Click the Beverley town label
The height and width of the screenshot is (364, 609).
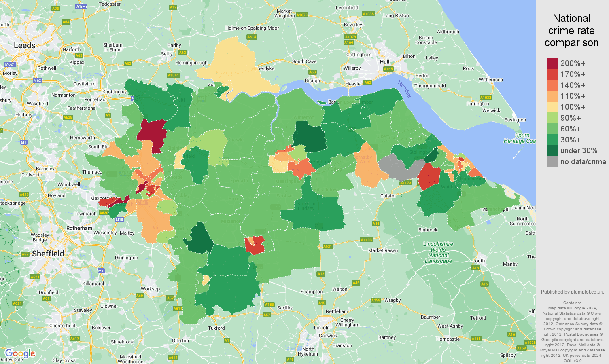tap(353, 25)
